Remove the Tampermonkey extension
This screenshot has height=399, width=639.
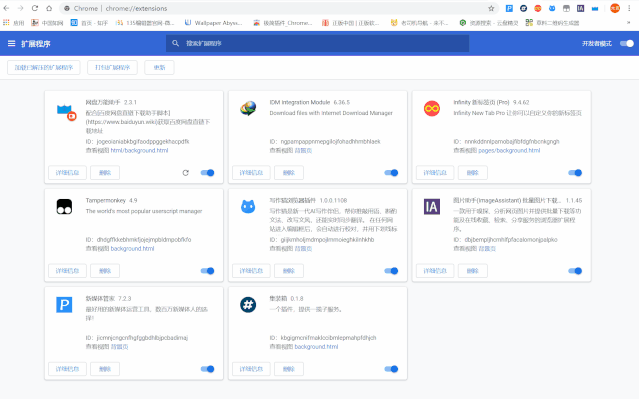coord(105,271)
